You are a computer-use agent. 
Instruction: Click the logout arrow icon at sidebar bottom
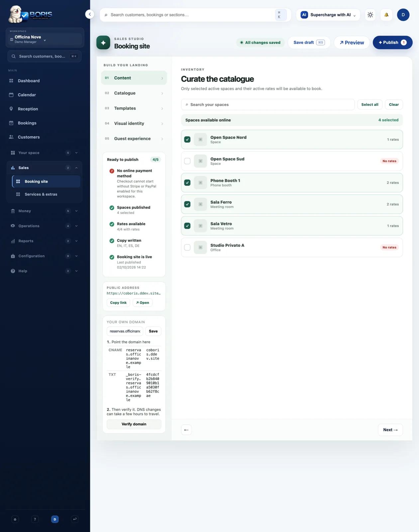point(75,519)
